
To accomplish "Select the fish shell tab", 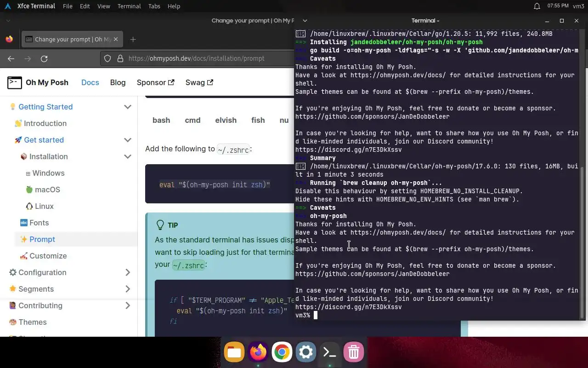I will coord(258,120).
